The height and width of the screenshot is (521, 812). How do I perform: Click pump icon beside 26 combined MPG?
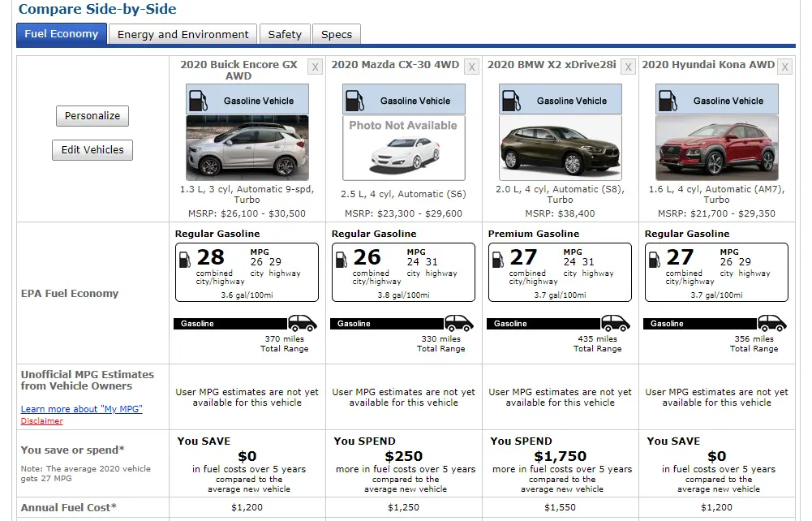[x=342, y=259]
